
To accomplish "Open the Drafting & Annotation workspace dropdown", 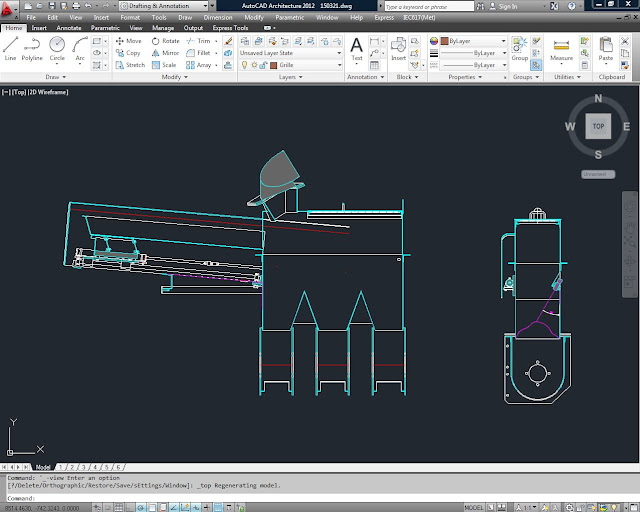I will point(160,6).
